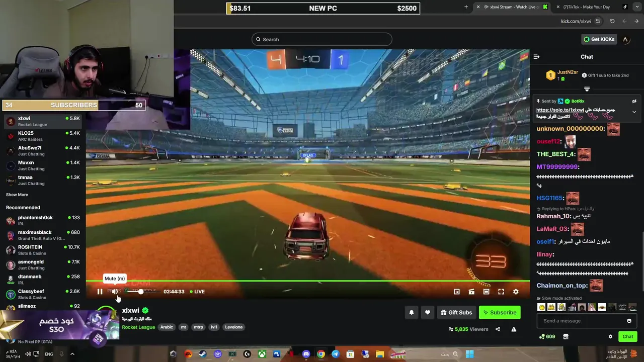
Task: Open Steam from the taskbar
Action: tap(203, 354)
